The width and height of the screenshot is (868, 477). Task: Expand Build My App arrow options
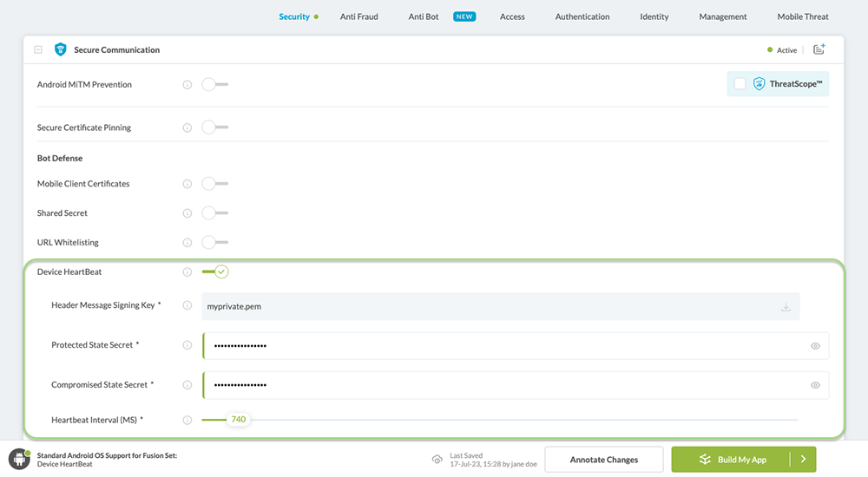point(803,460)
